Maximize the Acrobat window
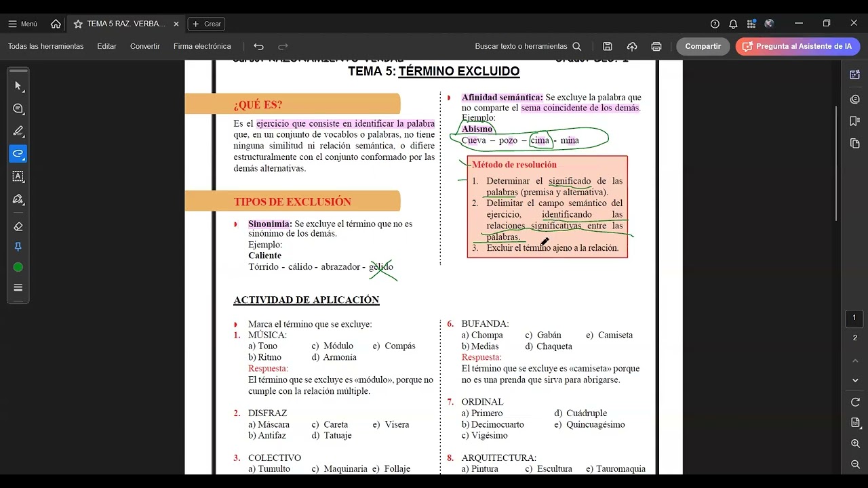The width and height of the screenshot is (868, 488). click(x=827, y=23)
